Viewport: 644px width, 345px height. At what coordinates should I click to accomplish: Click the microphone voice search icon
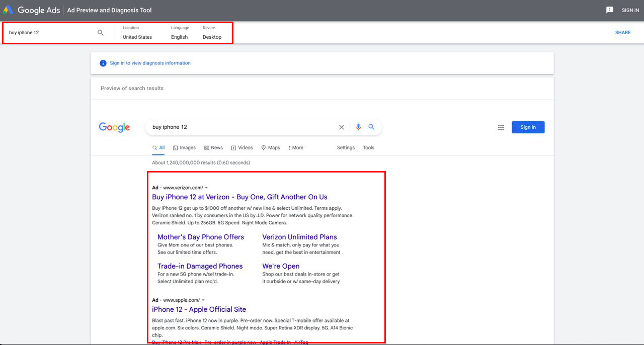358,127
